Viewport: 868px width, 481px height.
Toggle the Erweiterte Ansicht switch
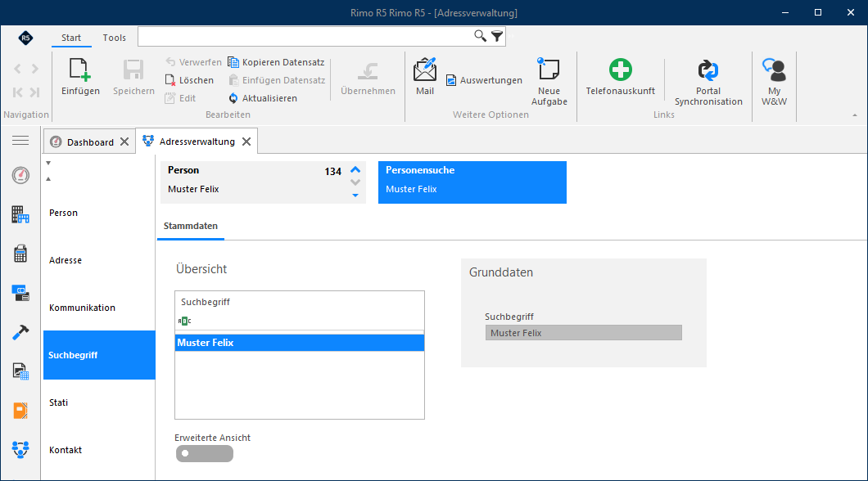click(204, 453)
